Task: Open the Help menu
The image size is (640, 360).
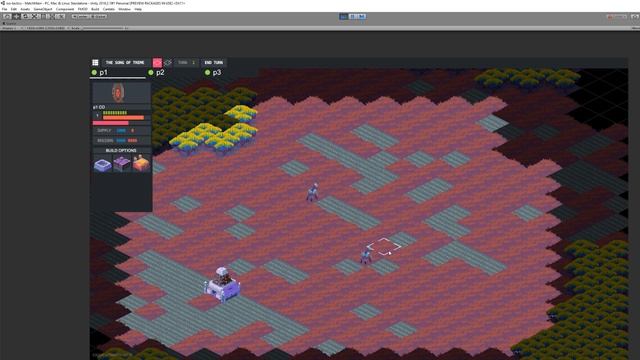Action: (138, 9)
